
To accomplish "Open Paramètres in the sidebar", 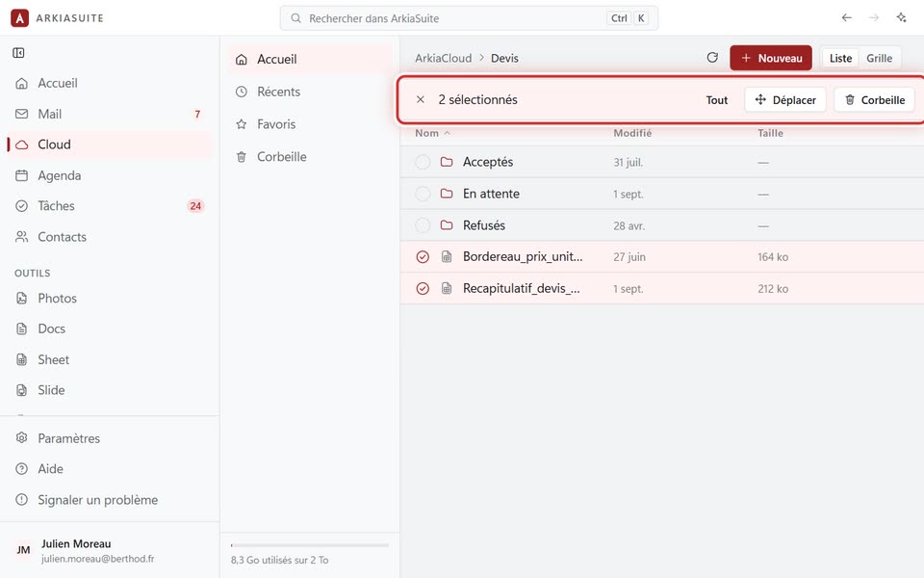I will click(110, 438).
